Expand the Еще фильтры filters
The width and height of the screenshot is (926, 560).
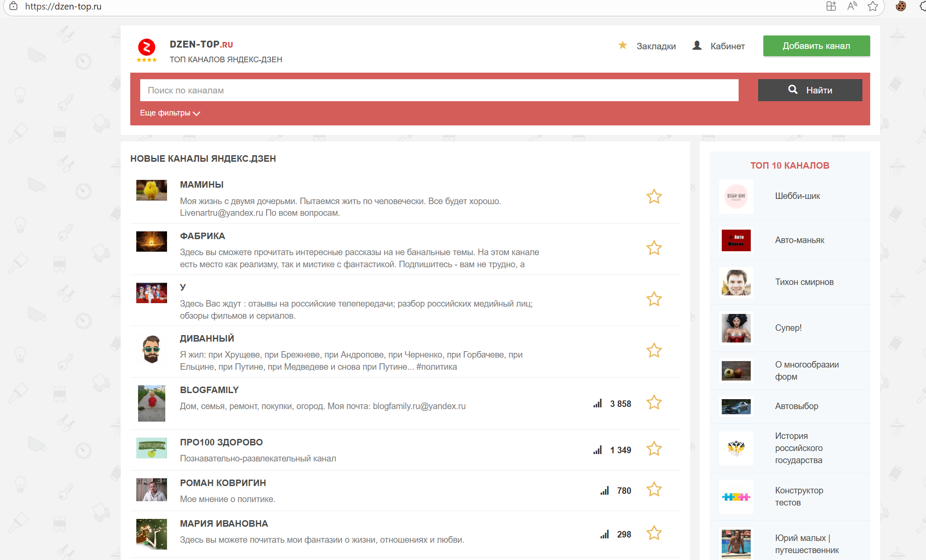[x=170, y=113]
